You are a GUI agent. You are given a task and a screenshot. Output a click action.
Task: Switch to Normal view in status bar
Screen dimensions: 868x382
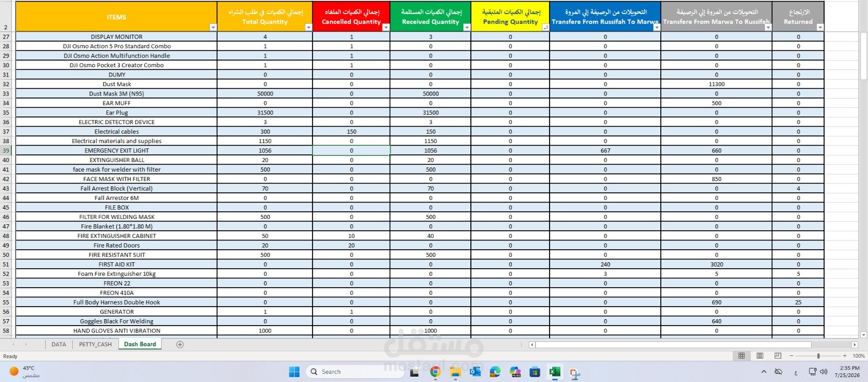pos(742,356)
